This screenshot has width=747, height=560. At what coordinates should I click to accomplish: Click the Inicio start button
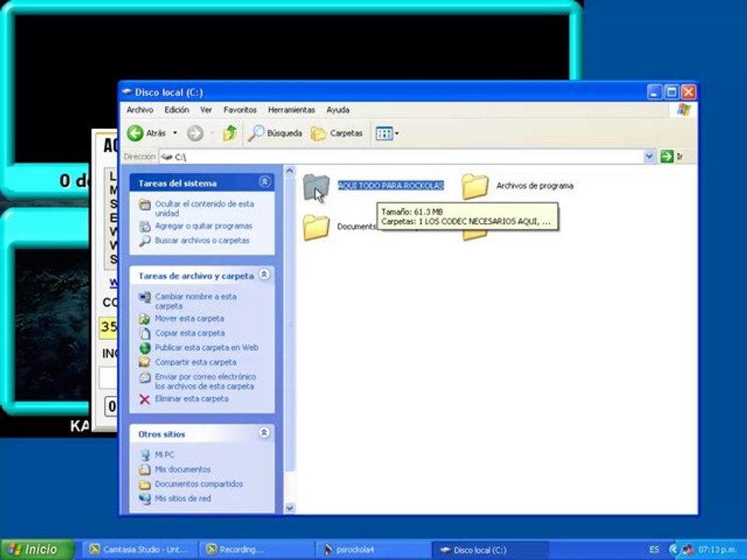click(37, 549)
